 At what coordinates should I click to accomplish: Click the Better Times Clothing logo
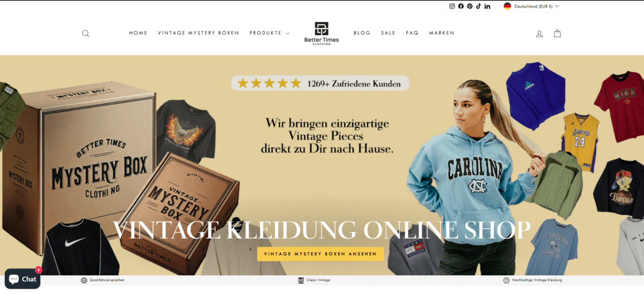click(x=321, y=33)
